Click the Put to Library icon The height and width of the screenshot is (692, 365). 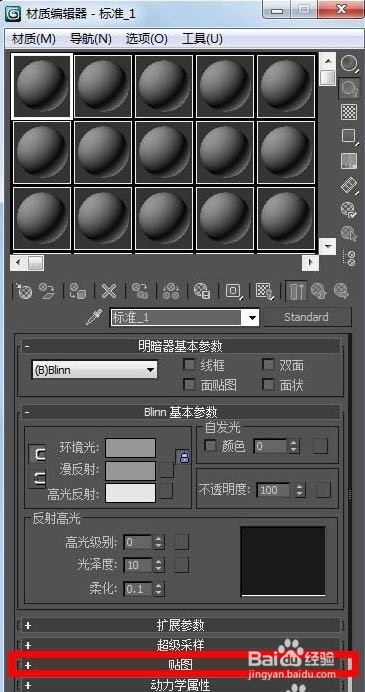(202, 291)
